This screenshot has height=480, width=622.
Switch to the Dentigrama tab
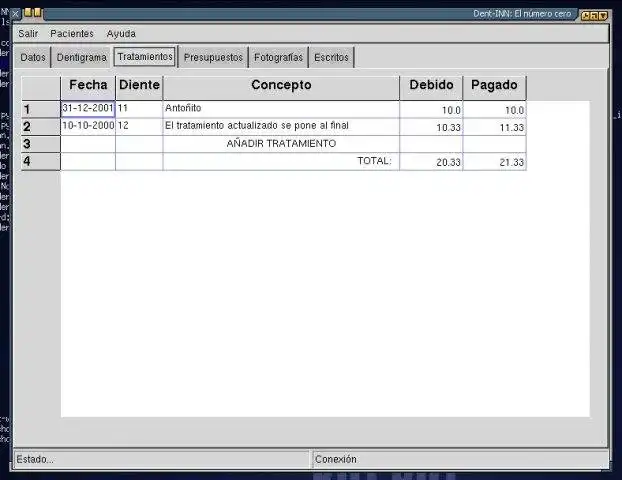[x=81, y=58]
